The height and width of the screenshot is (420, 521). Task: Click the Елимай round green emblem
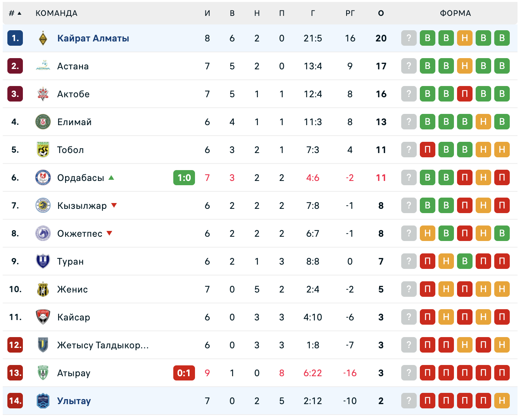click(x=43, y=122)
